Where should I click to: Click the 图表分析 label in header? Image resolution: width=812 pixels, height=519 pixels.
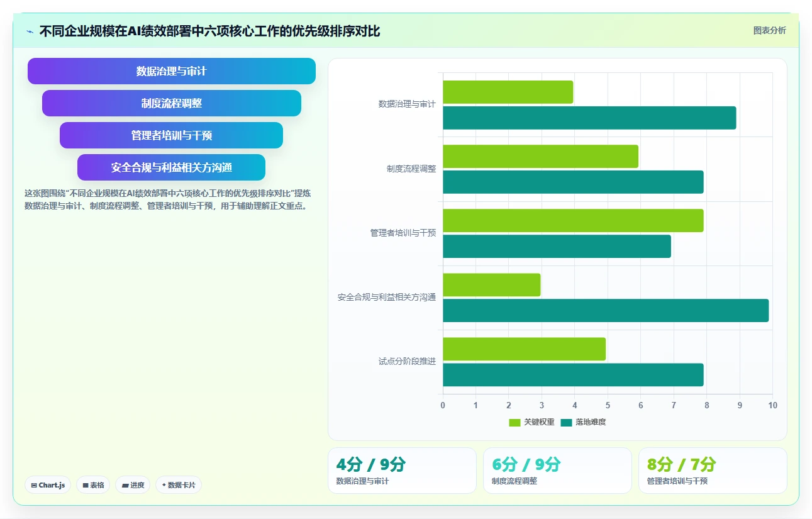769,30
